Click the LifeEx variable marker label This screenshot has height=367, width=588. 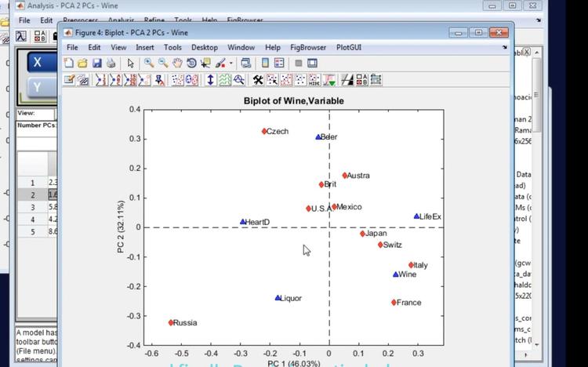click(430, 216)
